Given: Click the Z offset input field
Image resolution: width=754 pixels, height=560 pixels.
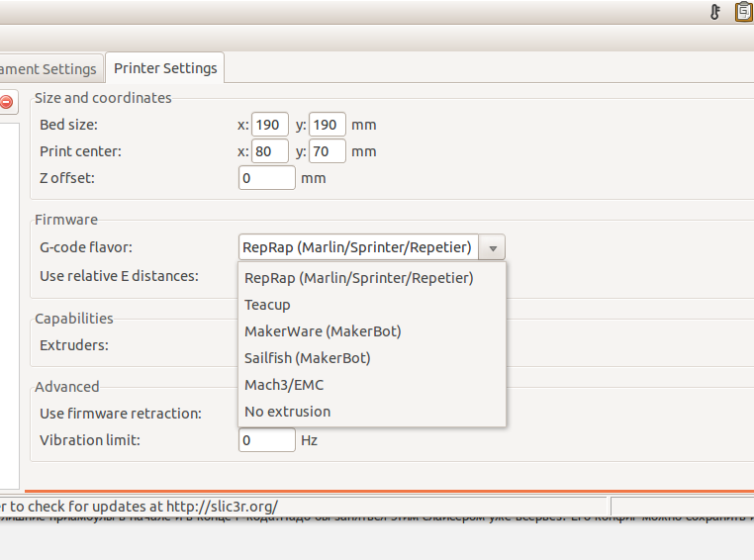Looking at the screenshot, I should tap(267, 178).
